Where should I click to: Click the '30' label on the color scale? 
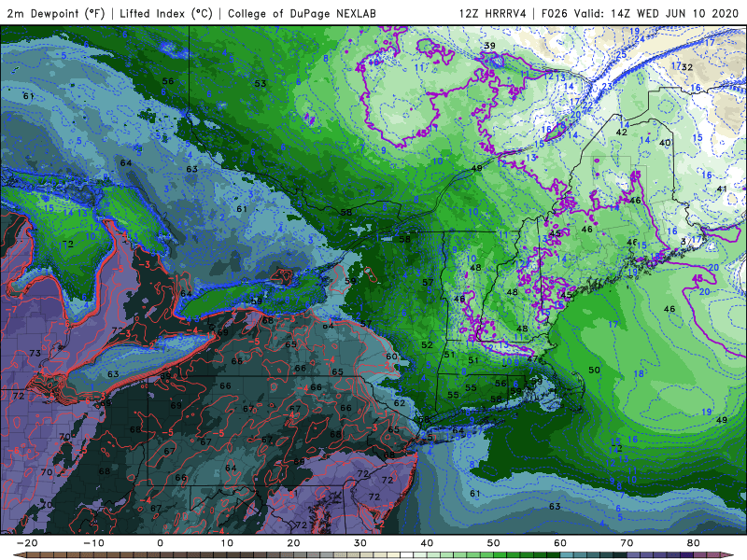point(360,543)
